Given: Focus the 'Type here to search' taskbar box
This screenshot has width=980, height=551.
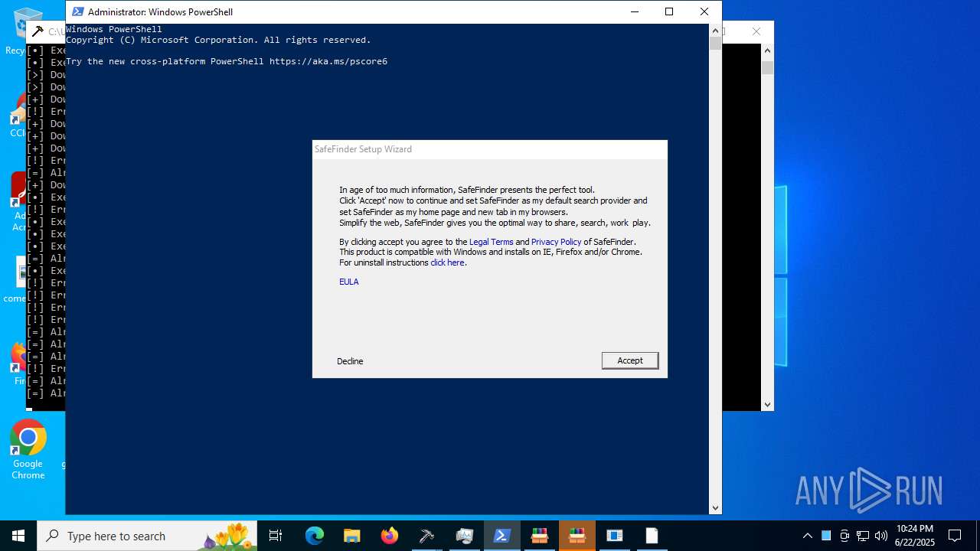Looking at the screenshot, I should coord(147,536).
